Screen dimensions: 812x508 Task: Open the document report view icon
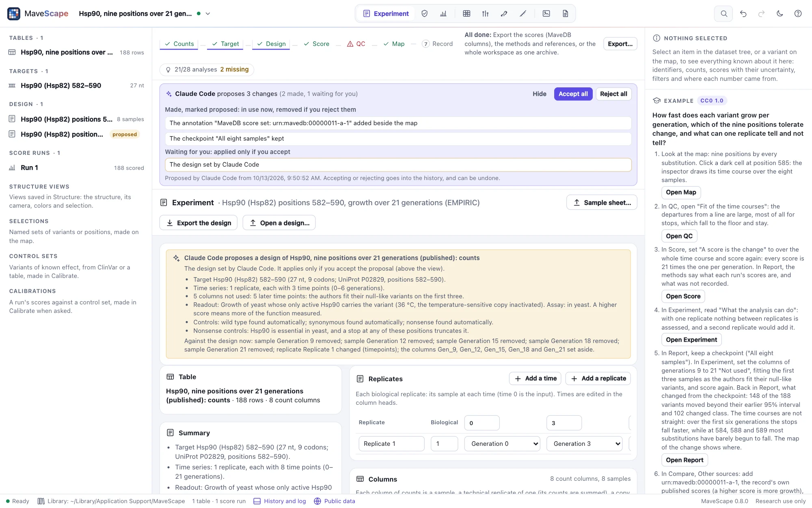[x=565, y=13]
